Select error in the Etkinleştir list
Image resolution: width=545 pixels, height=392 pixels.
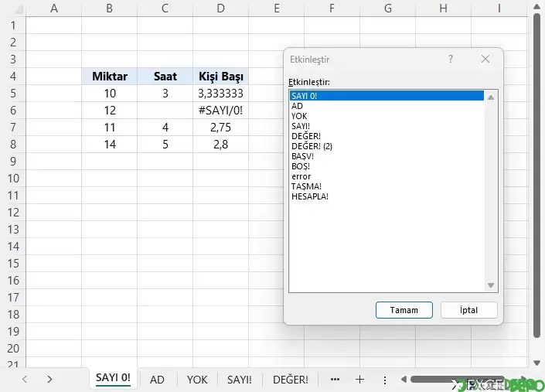pyautogui.click(x=387, y=176)
